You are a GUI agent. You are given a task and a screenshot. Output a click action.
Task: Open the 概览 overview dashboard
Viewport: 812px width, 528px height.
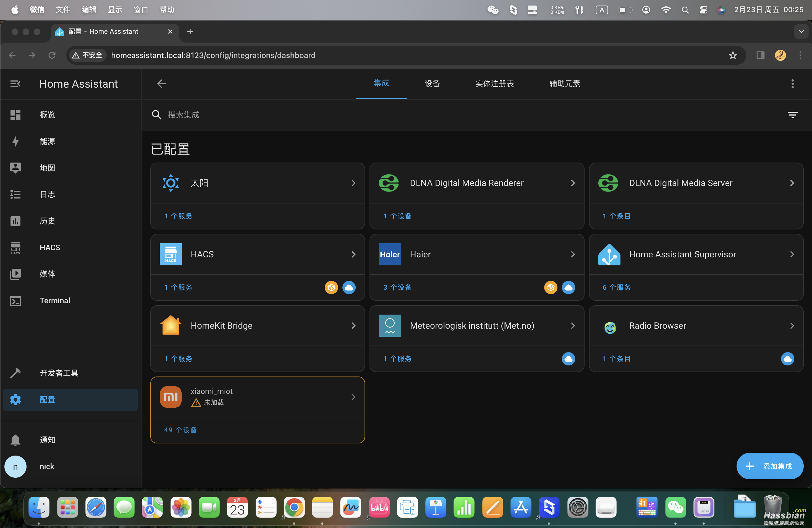(70, 115)
